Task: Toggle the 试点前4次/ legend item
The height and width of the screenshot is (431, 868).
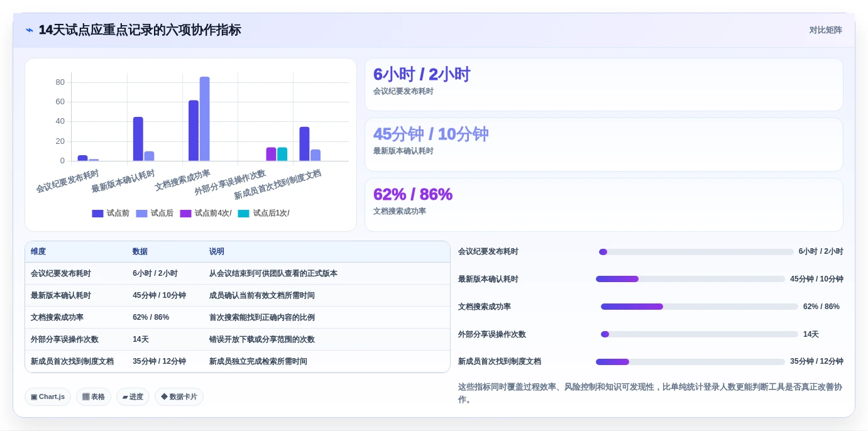Action: (206, 214)
